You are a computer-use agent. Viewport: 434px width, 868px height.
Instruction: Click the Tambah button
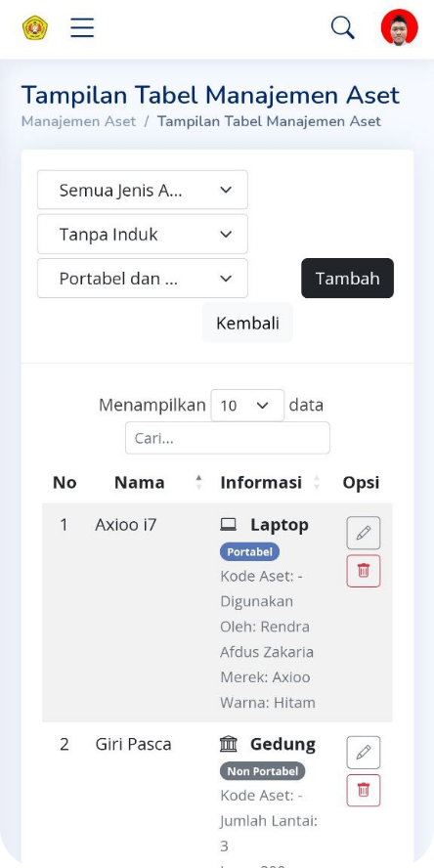pyautogui.click(x=348, y=278)
